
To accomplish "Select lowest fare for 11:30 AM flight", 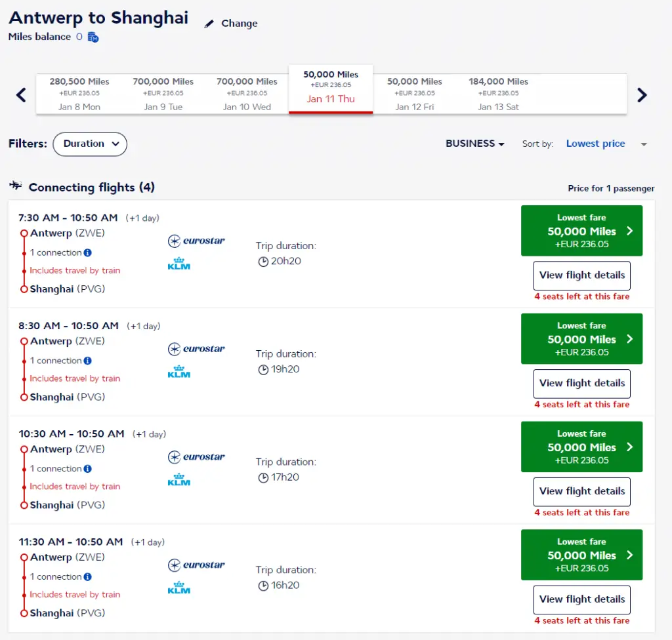I will click(x=581, y=555).
